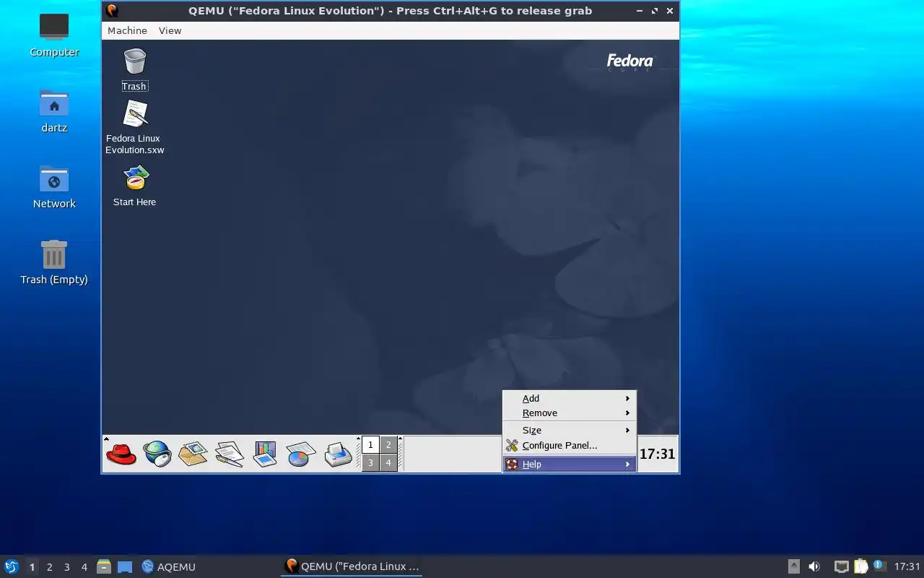Open the Help submenu entry

click(569, 464)
